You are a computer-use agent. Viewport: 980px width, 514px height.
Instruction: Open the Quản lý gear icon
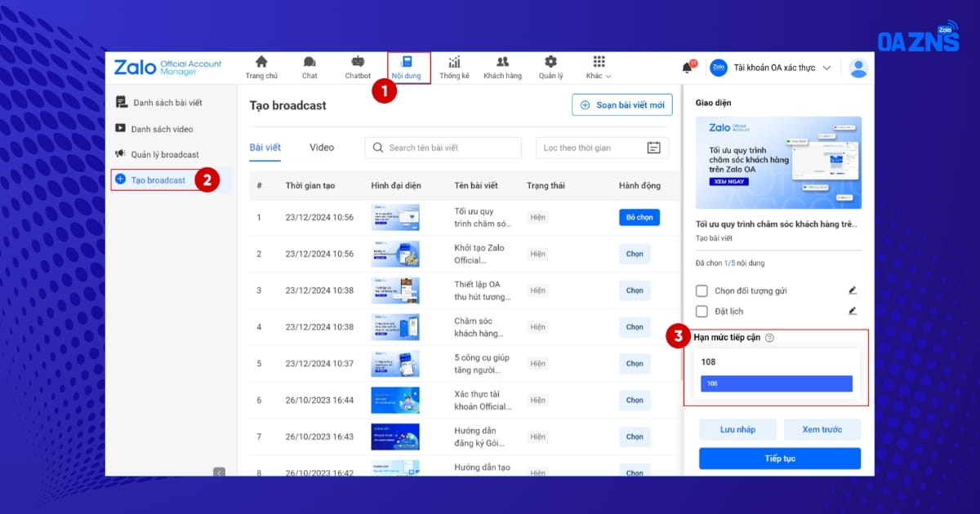[550, 62]
